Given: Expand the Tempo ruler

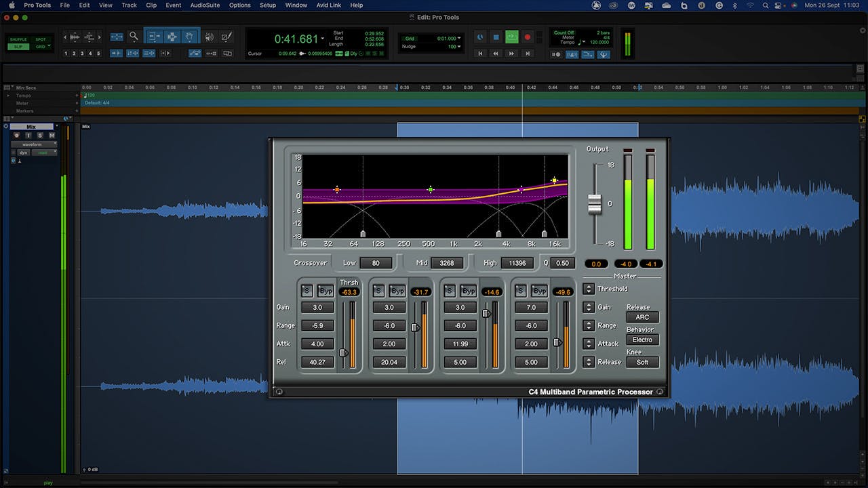Looking at the screenshot, I should pos(8,96).
